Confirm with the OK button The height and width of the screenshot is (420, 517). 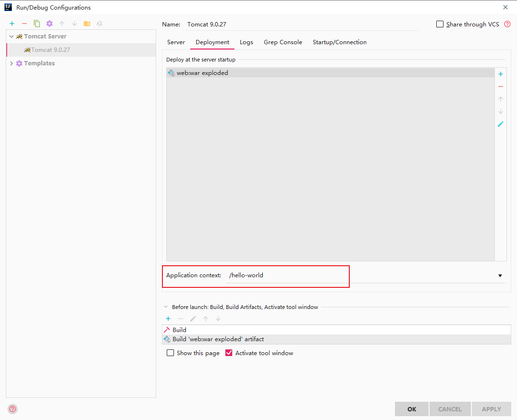[x=412, y=409]
